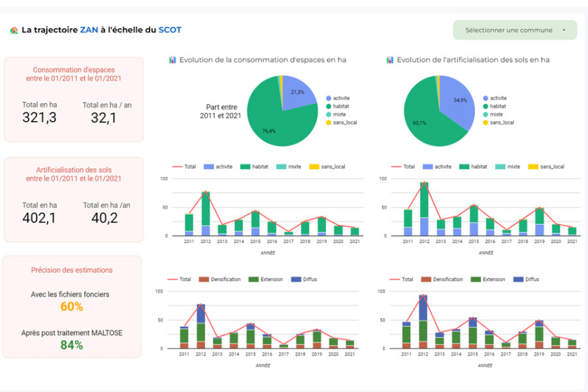Viewport: 588px width, 392px height.
Task: Click chart icon before 'Evolution de la consommation d'espaces'
Action: [x=172, y=60]
